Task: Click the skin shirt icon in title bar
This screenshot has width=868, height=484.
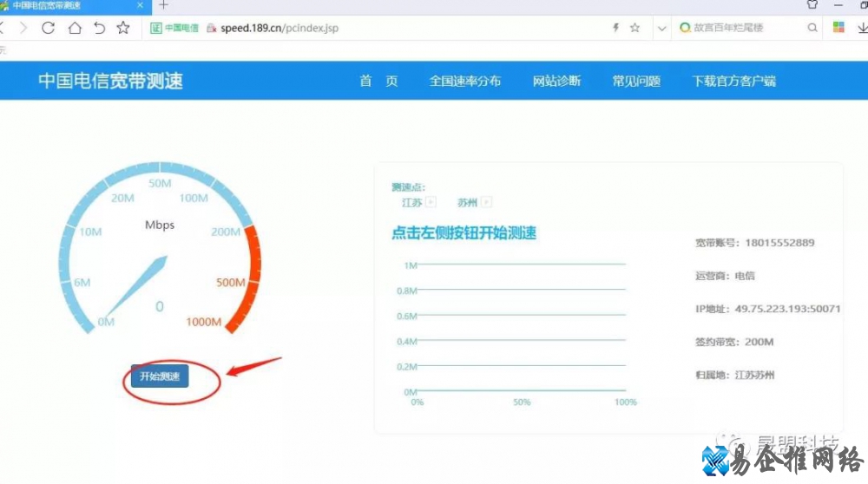Action: pos(812,5)
